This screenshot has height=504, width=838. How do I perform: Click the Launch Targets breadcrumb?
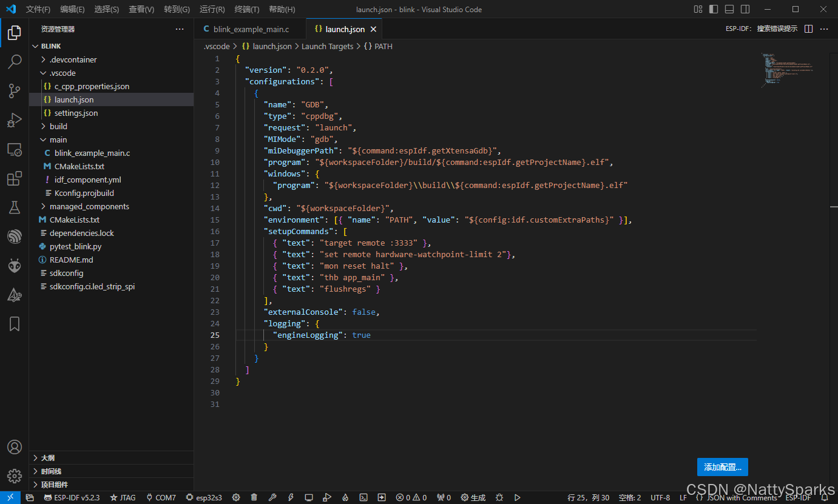[x=327, y=46]
